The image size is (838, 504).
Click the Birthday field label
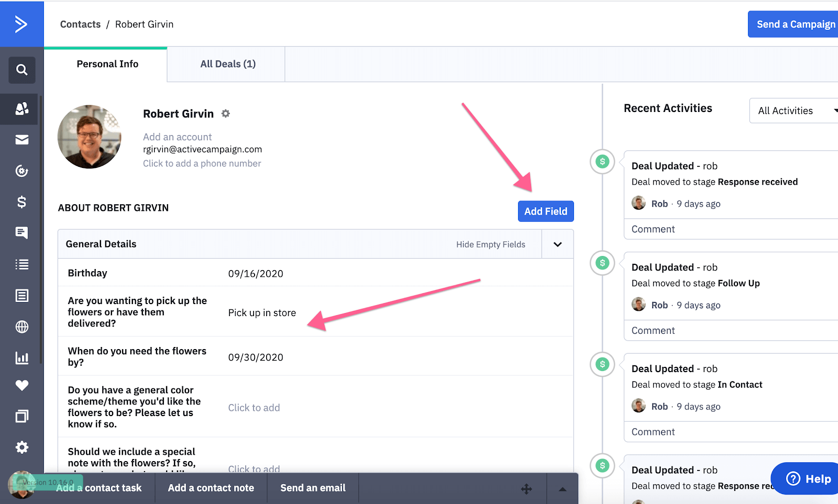[x=87, y=273]
